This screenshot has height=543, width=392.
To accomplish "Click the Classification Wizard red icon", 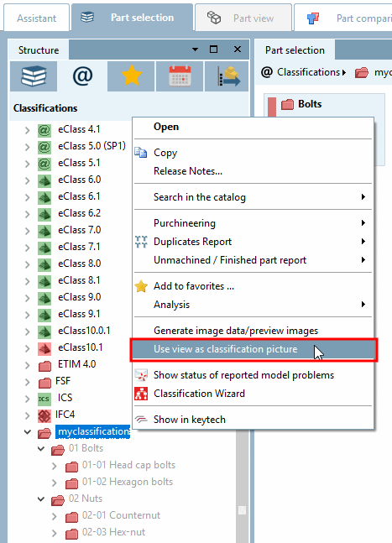I will [x=141, y=394].
